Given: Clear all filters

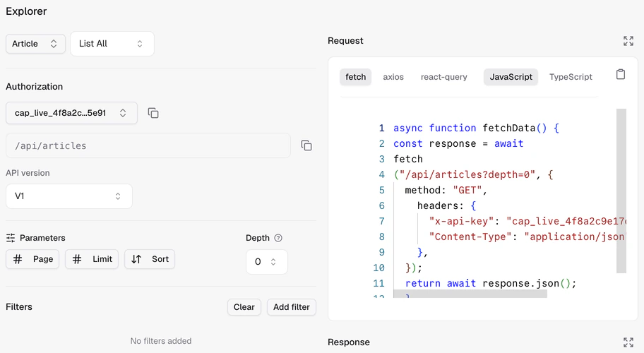Looking at the screenshot, I should point(244,307).
